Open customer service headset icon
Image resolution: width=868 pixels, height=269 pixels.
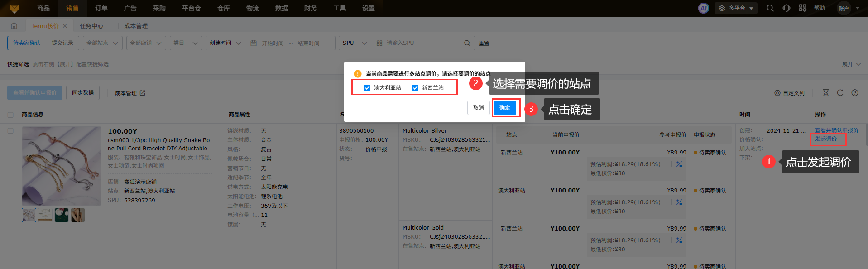[x=786, y=8]
